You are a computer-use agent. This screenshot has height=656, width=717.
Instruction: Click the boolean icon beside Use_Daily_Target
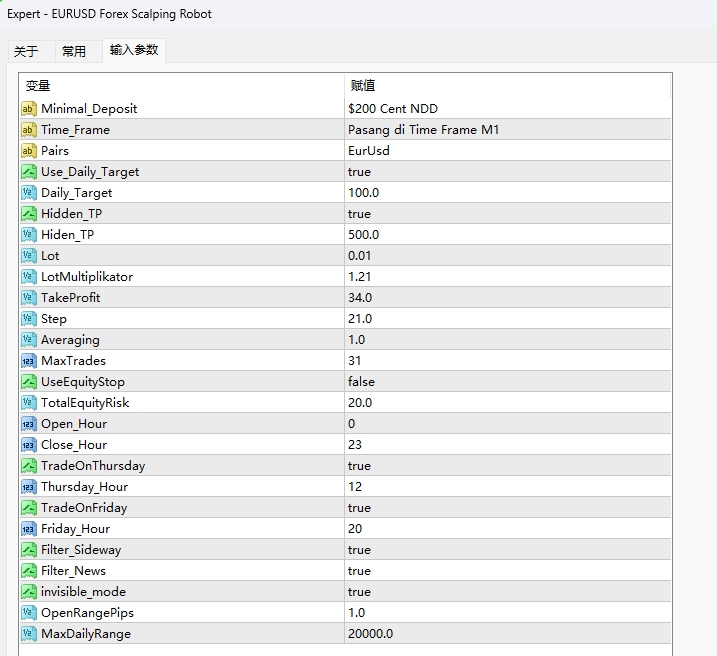coord(29,172)
